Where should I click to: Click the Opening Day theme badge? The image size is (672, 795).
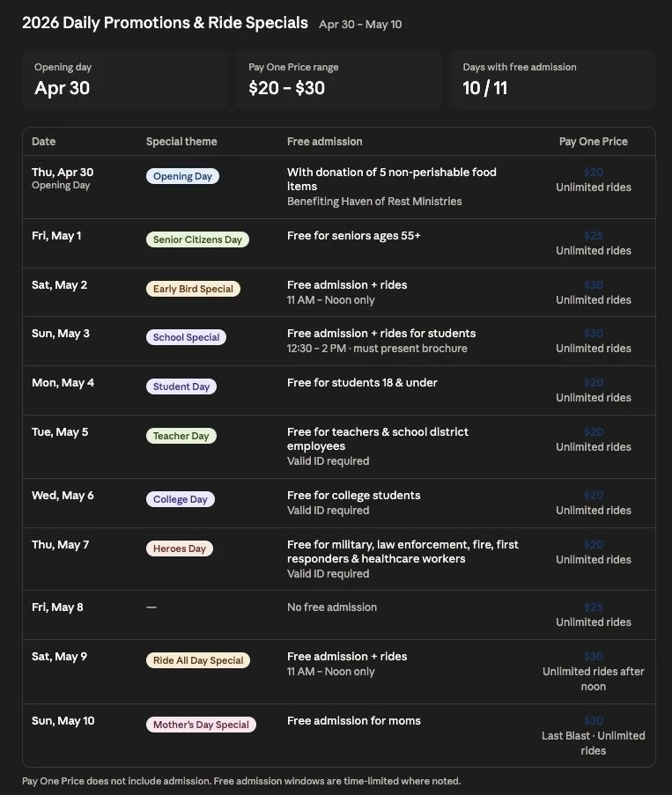tap(182, 176)
